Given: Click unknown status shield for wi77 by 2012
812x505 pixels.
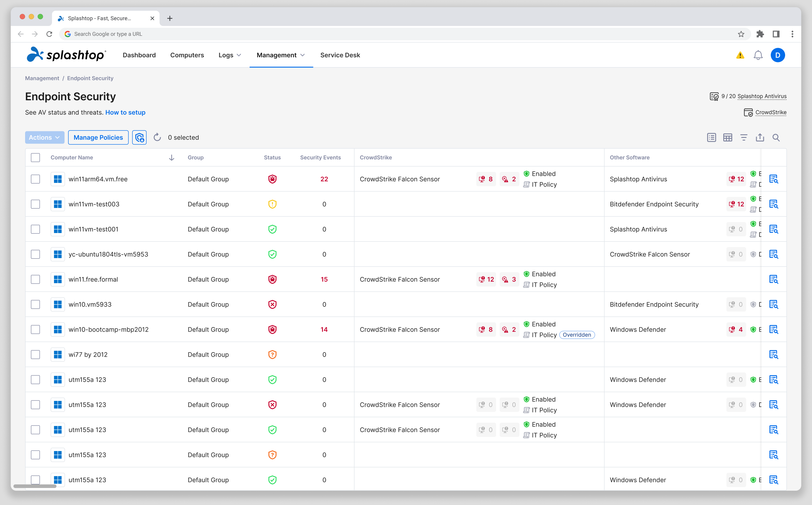Looking at the screenshot, I should pyautogui.click(x=272, y=354).
